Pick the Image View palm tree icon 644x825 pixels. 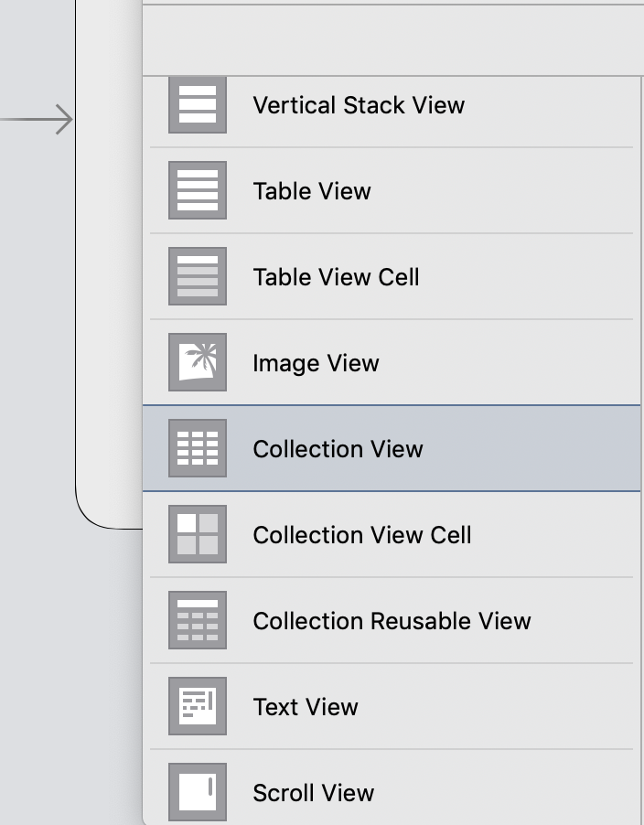[198, 362]
